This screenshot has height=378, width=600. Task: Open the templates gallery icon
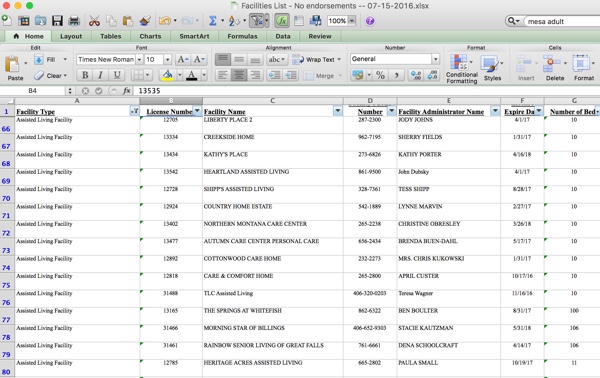(x=24, y=21)
